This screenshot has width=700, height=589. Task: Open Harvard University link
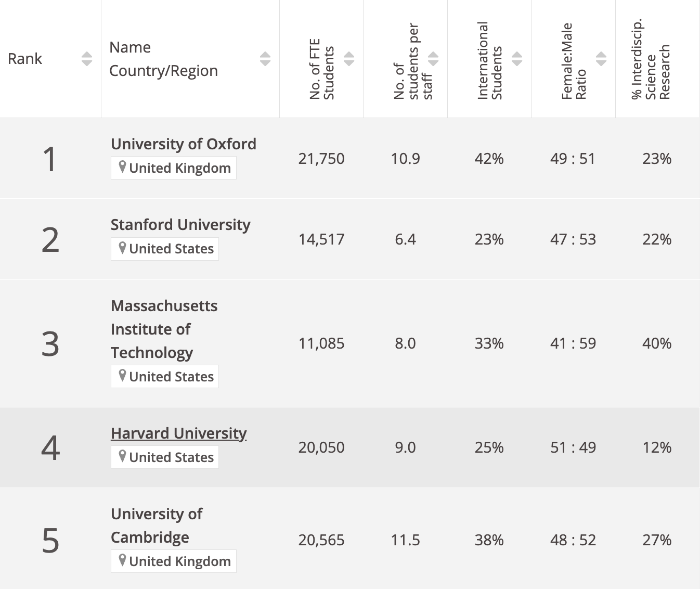tap(178, 433)
